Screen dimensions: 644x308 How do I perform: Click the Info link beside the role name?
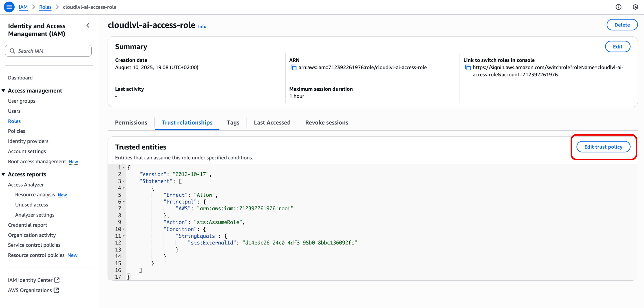pyautogui.click(x=202, y=26)
